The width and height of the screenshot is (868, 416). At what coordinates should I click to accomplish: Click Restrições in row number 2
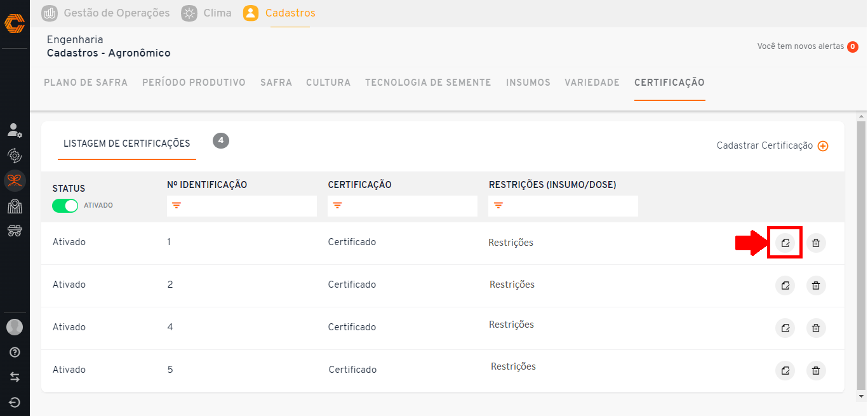click(512, 285)
